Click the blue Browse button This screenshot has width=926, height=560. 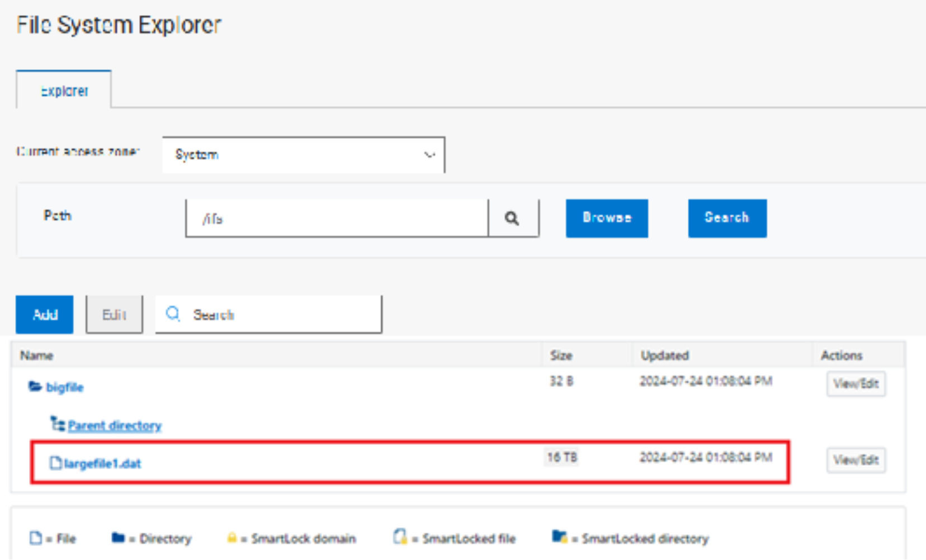coord(607,218)
